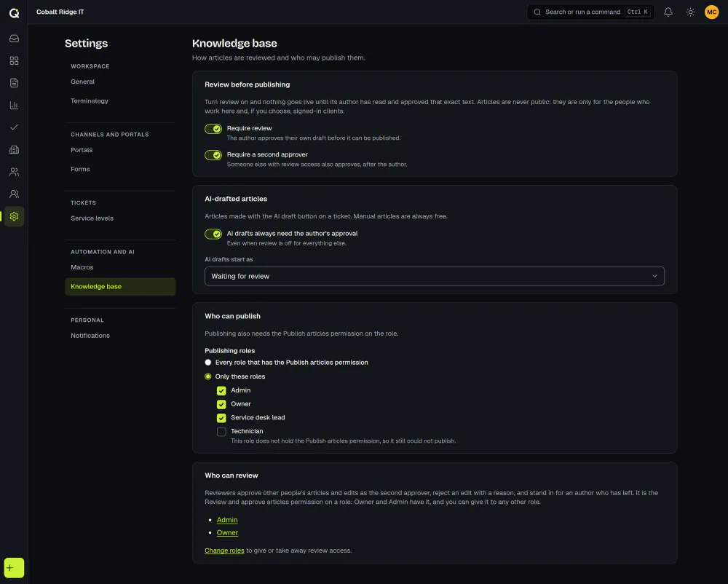Screen dimensions: 728x584
Task: Toggle the light/dark theme sun icon
Action: (690, 12)
